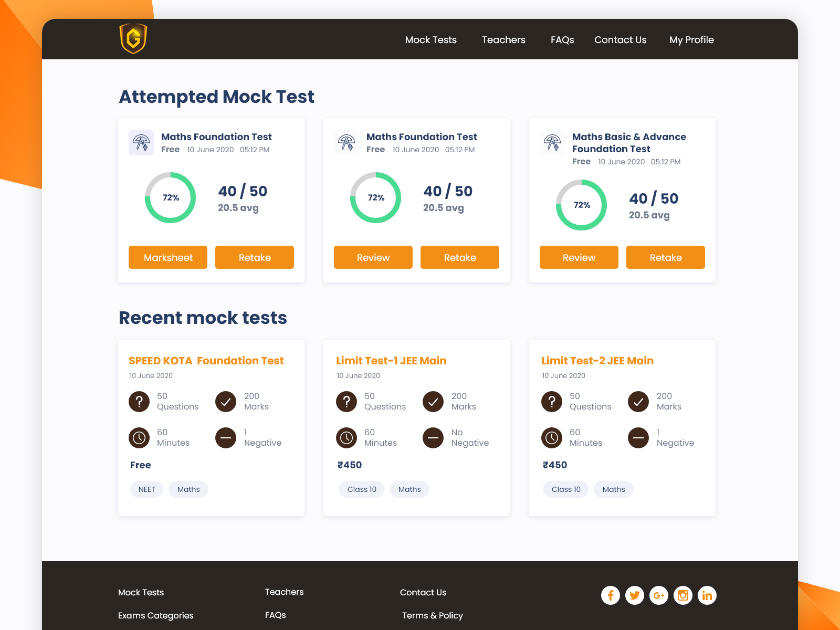This screenshot has height=630, width=840.
Task: Click the 72% progress ring on the first card
Action: tap(171, 198)
